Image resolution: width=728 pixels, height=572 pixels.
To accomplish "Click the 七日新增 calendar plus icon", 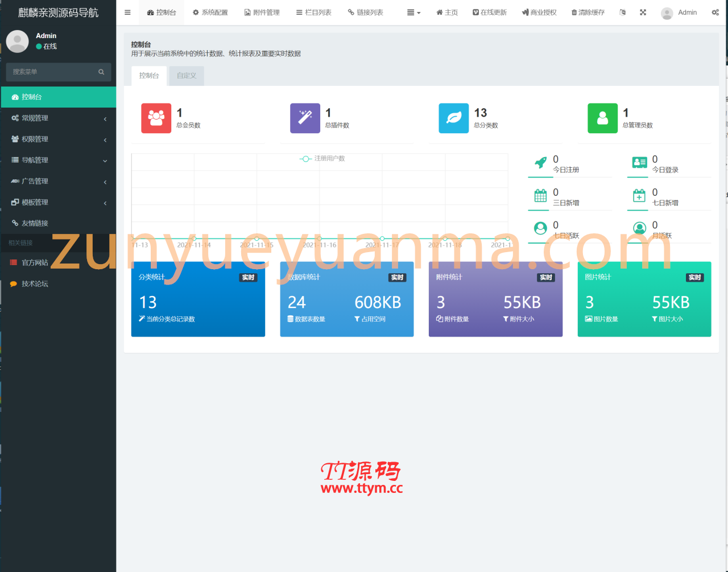I will pyautogui.click(x=639, y=196).
